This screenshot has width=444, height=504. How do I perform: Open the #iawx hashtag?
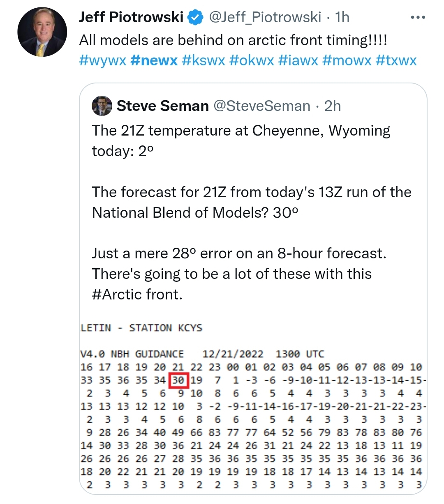[298, 60]
